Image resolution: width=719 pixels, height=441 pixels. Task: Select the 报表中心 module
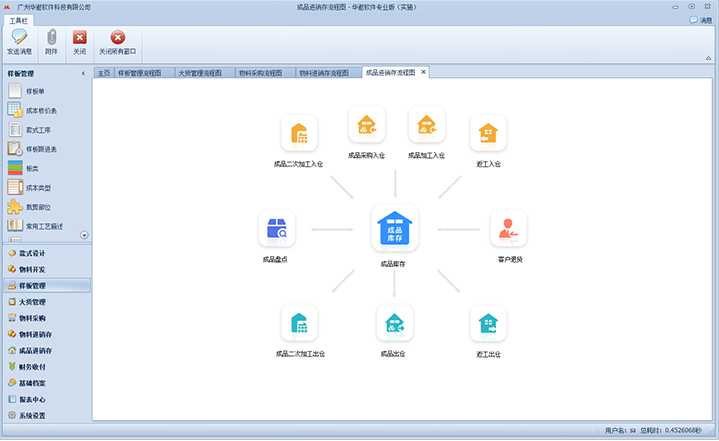tap(47, 400)
